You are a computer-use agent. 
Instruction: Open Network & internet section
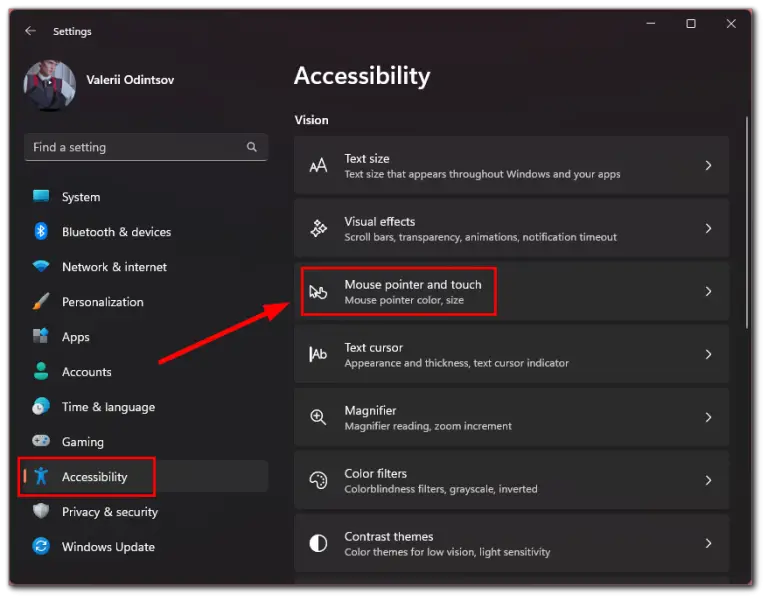click(145, 267)
